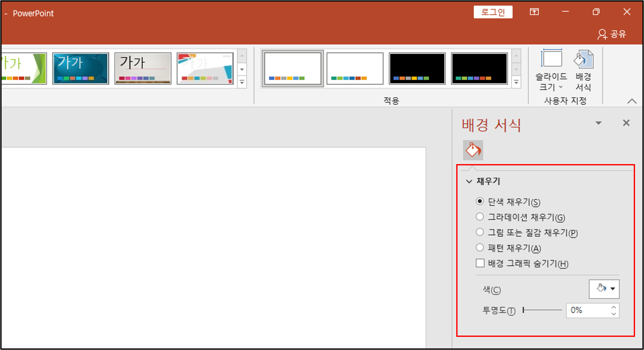Apply the first black variant thumbnail
This screenshot has width=644, height=350.
point(417,69)
